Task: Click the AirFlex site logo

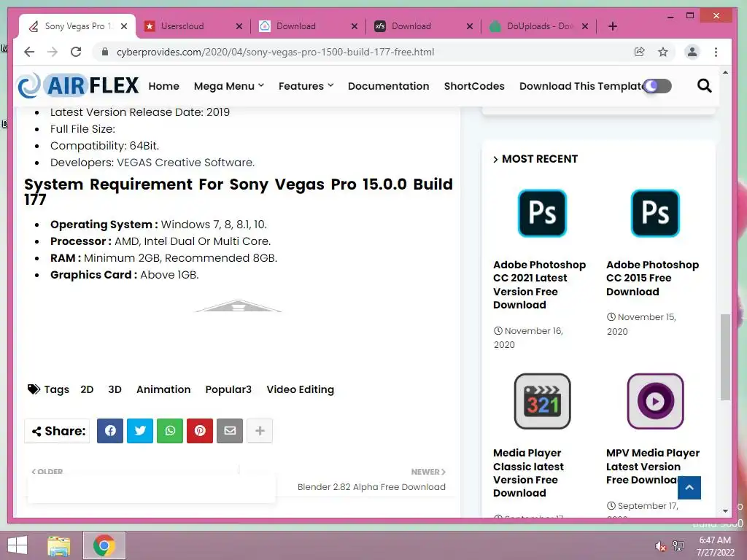Action: point(78,86)
